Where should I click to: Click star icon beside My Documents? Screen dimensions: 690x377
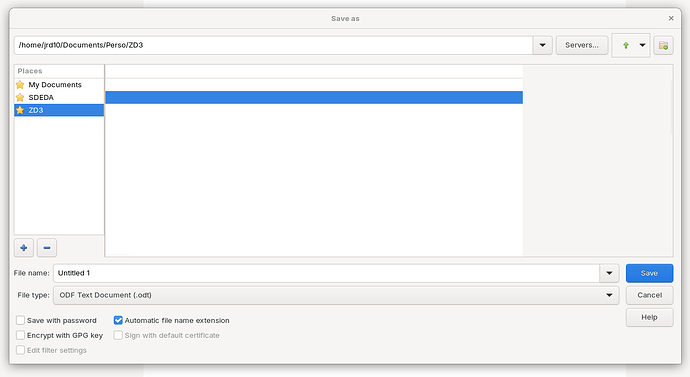click(x=20, y=84)
